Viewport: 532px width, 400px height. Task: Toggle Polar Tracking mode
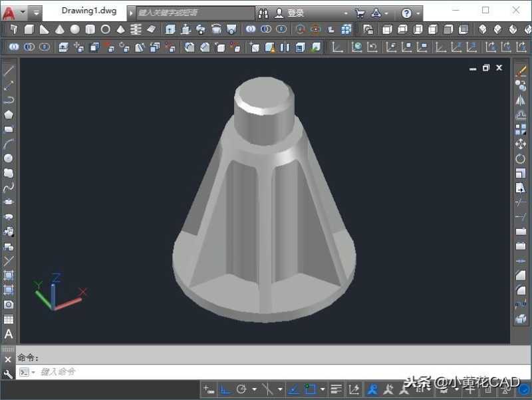point(241,389)
